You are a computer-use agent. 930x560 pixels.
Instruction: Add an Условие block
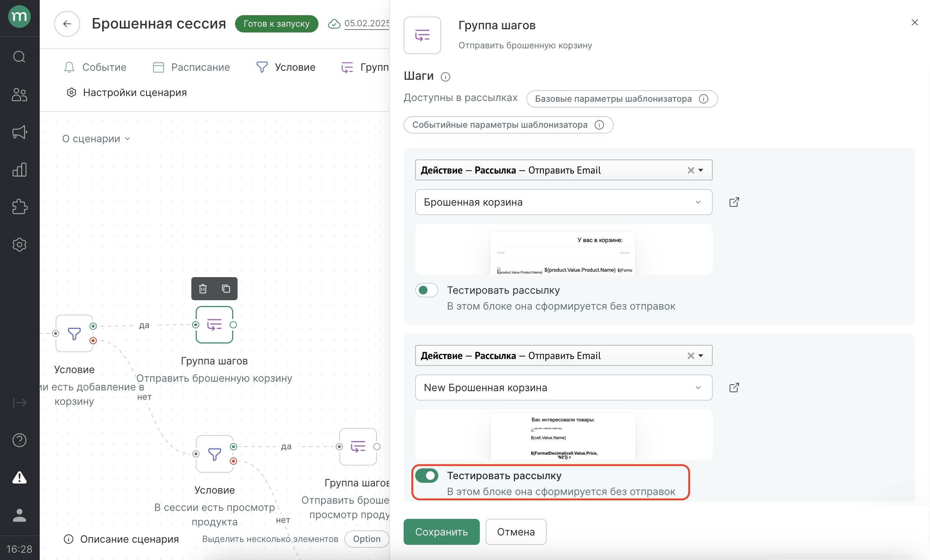[x=286, y=67]
